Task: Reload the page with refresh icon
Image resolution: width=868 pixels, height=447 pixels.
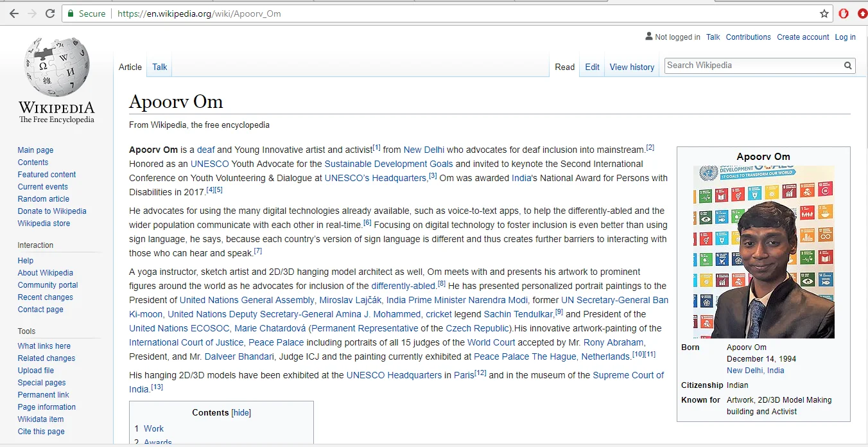Action: pos(50,13)
